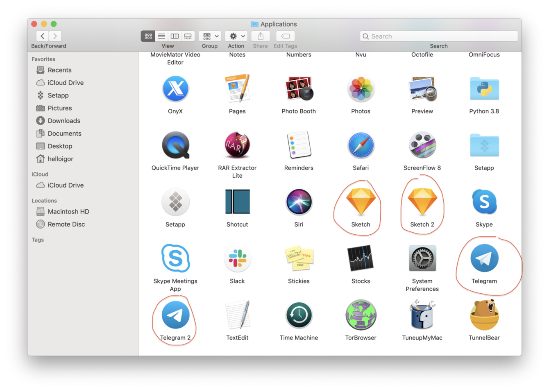
Task: Select the TuneupMyMac icon
Action: pyautogui.click(x=422, y=315)
